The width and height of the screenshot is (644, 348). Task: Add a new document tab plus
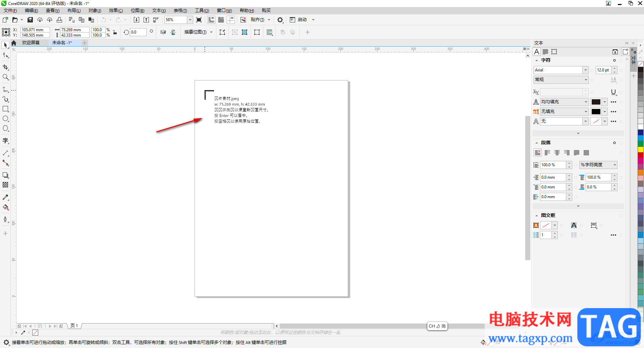[x=85, y=43]
